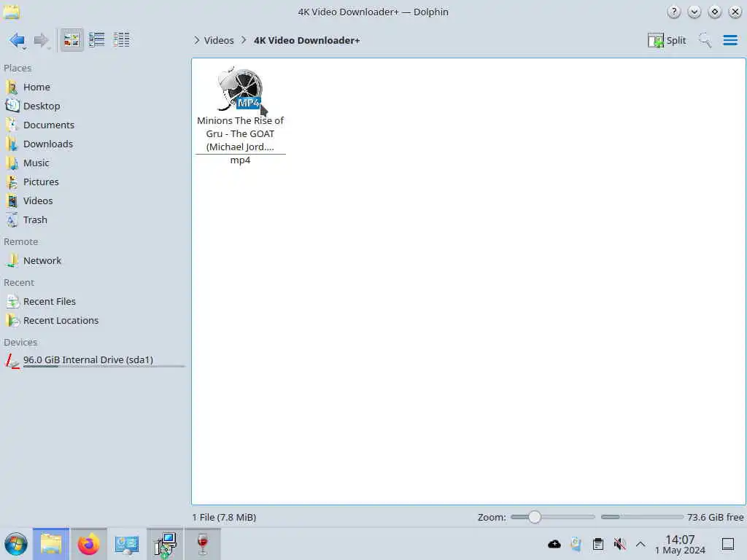Open the Windows-style start menu
The width and height of the screenshot is (747, 560).
pos(16,544)
